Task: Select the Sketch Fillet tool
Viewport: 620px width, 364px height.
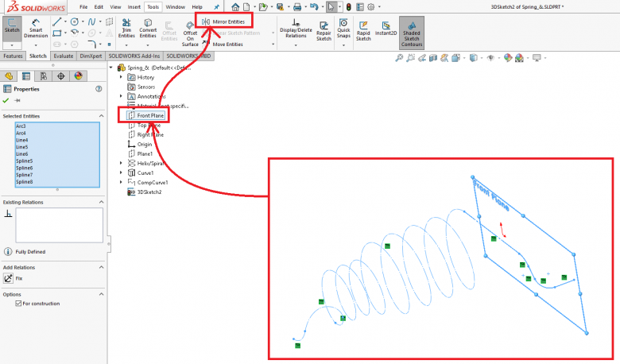Action: 91,44
